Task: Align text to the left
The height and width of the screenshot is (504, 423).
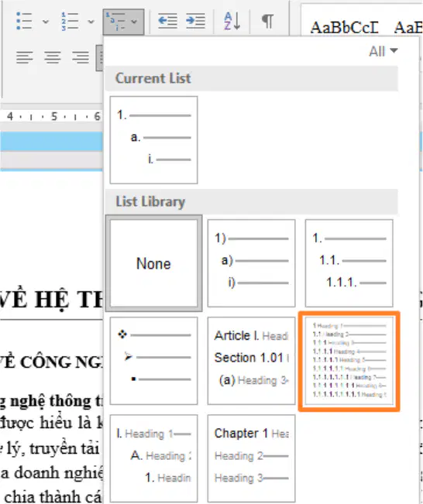Action: [25, 57]
